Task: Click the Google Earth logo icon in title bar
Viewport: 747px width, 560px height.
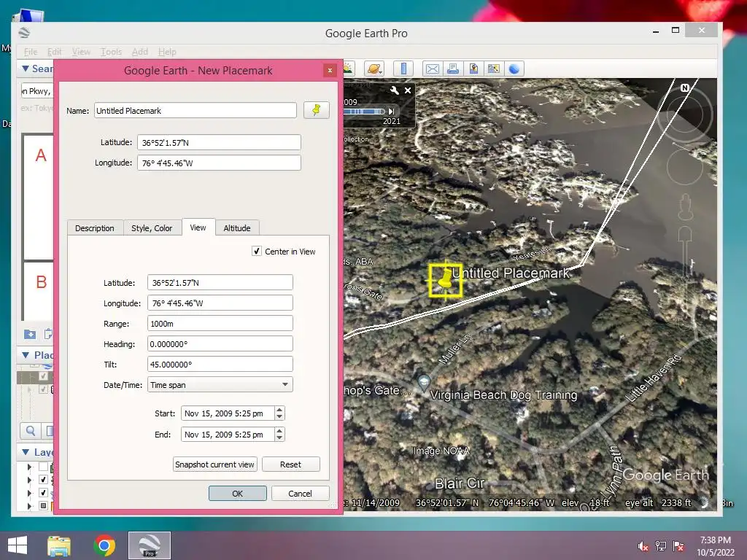Action: (x=24, y=33)
